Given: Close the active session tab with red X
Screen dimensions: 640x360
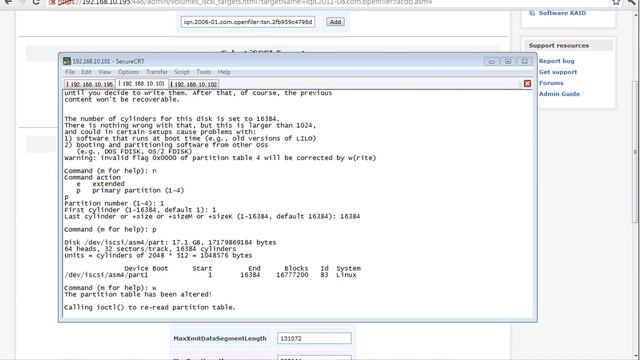Looking at the screenshot, I should tap(527, 83).
